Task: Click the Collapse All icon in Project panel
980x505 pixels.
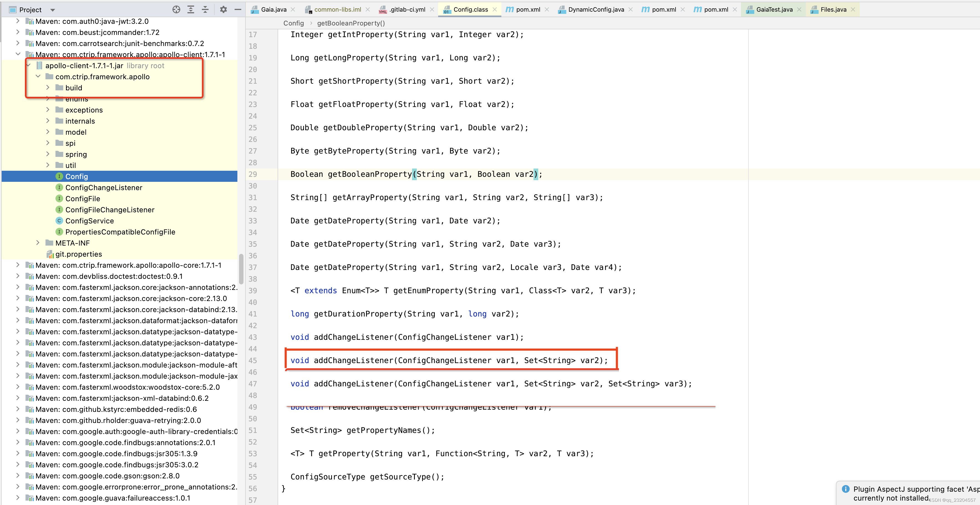Action: 205,9
